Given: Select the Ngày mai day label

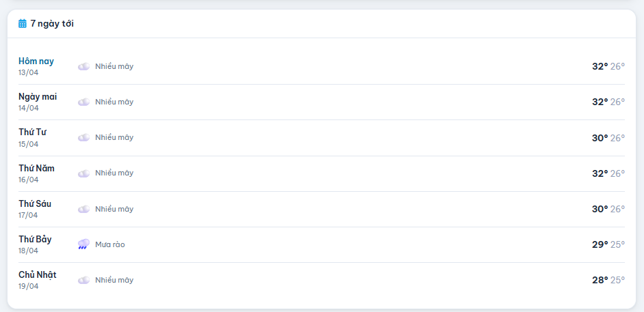Looking at the screenshot, I should [38, 96].
